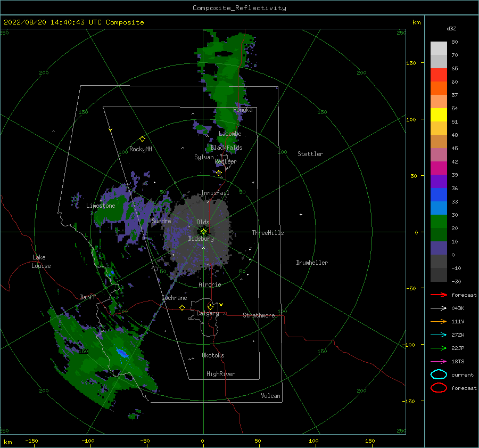Click the orange 60 dBZ color swatch
Image resolution: width=479 pixels, height=448 pixels.
[x=439, y=88]
